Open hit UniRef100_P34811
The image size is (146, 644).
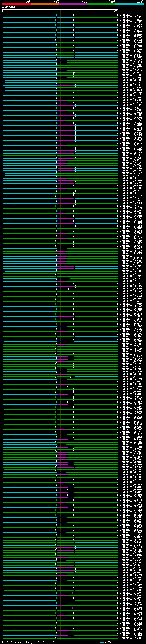pos(131,20)
